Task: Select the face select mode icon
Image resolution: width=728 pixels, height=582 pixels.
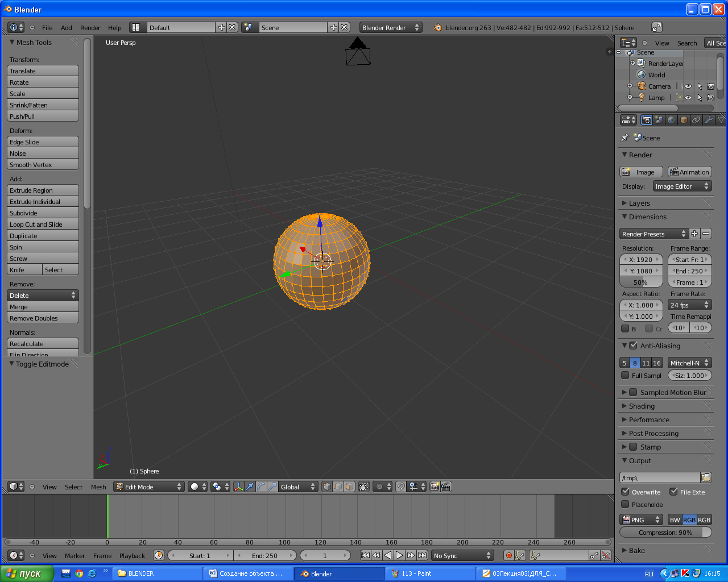Action: coord(349,487)
